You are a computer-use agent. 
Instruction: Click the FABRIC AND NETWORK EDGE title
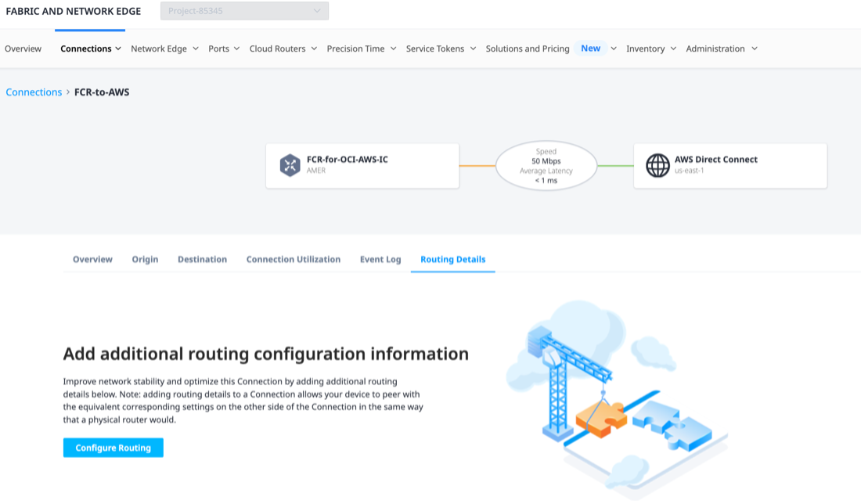(x=73, y=11)
